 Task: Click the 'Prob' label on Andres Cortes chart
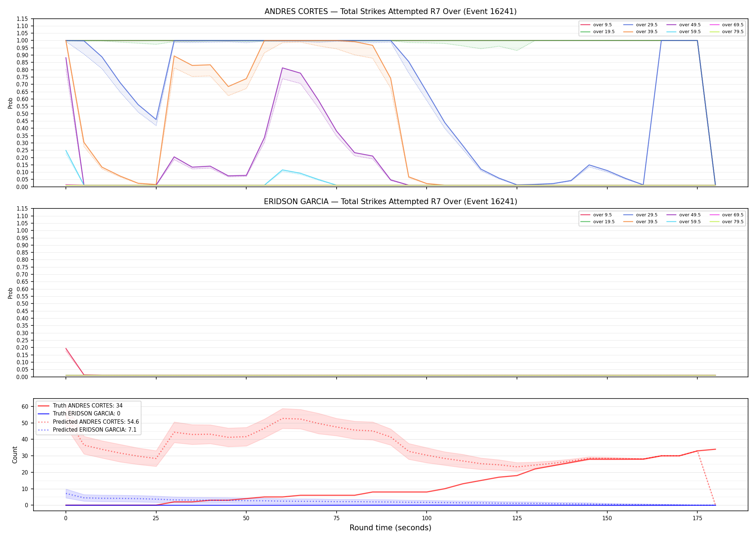click(10, 103)
